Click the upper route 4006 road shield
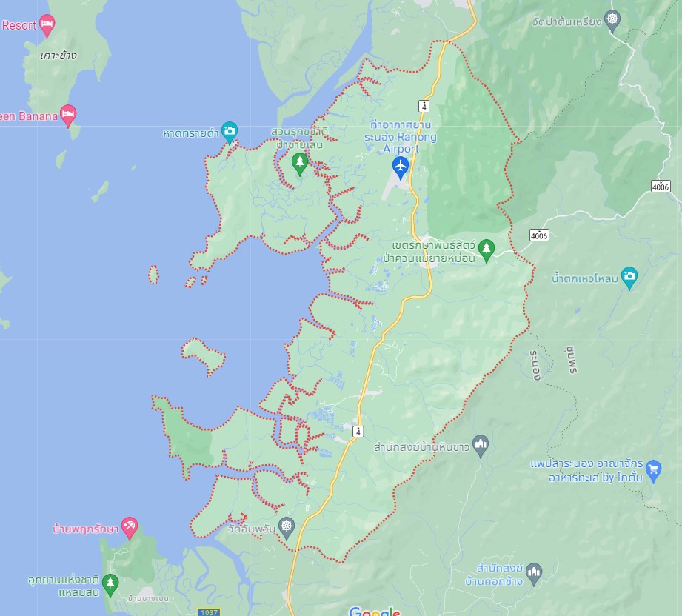 (661, 187)
